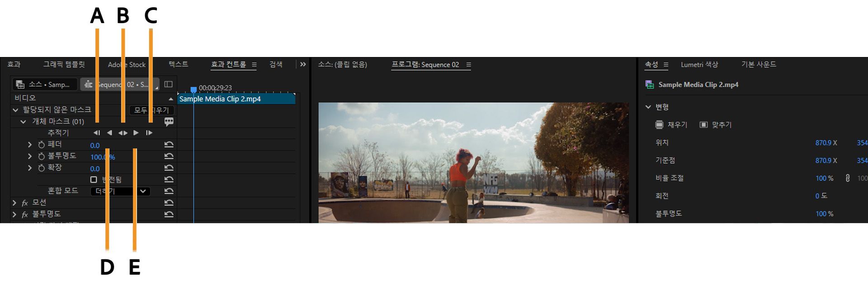Click the 모두 지우기 button
The width and height of the screenshot is (868, 281).
point(151,110)
